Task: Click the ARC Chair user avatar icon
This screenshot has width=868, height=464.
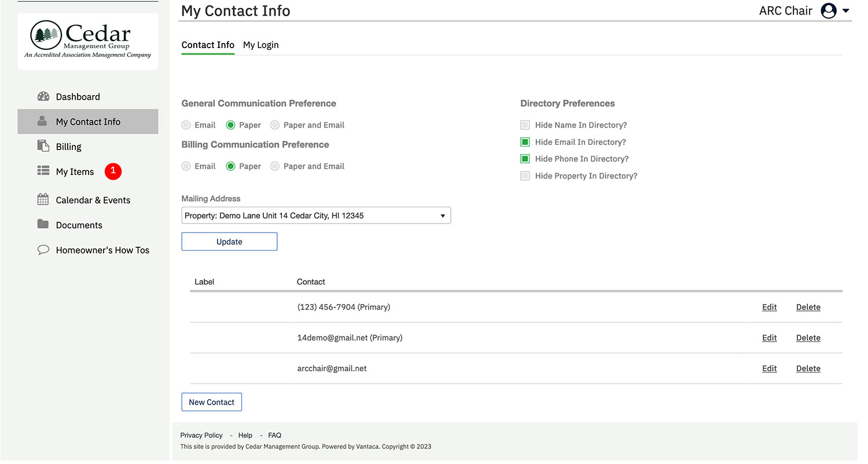Action: (829, 11)
